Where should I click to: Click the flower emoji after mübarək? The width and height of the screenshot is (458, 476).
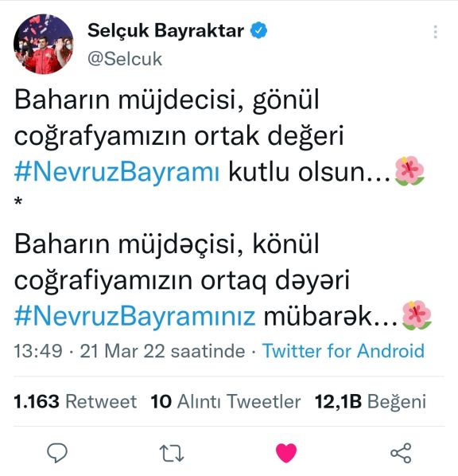[x=417, y=315]
